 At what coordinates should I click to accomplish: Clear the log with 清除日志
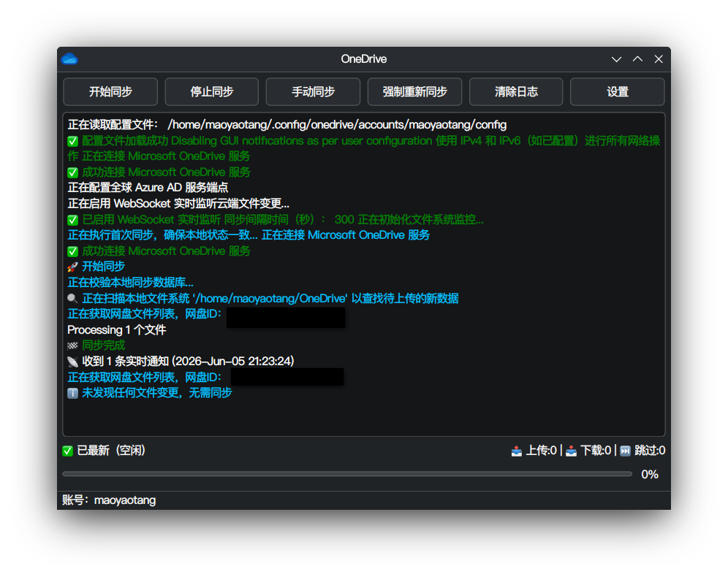[516, 91]
